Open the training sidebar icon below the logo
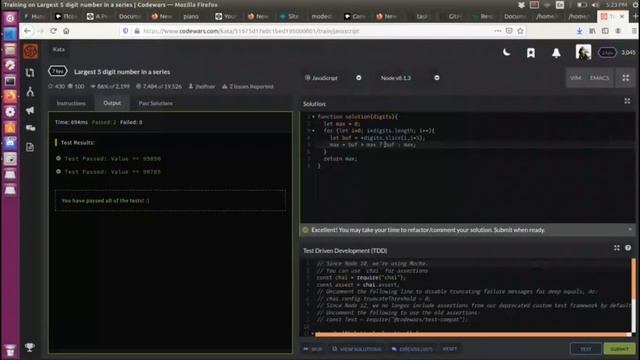Image resolution: width=640 pixels, height=360 pixels. point(30,73)
